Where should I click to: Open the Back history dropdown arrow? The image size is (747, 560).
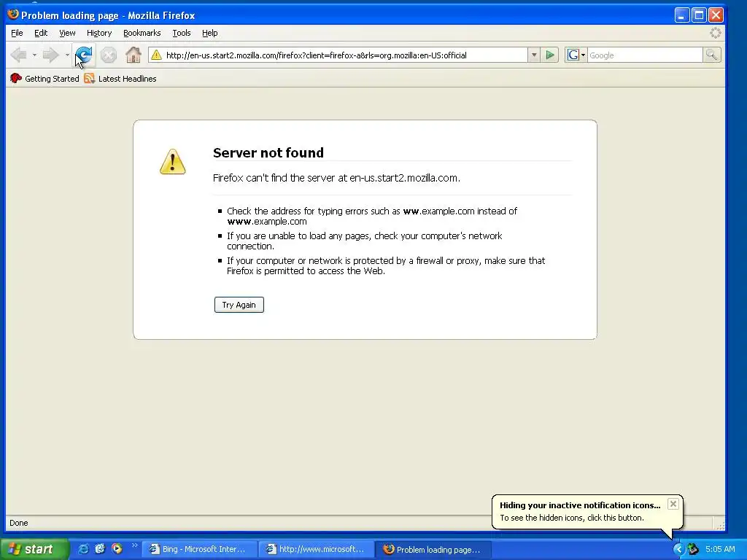34,55
